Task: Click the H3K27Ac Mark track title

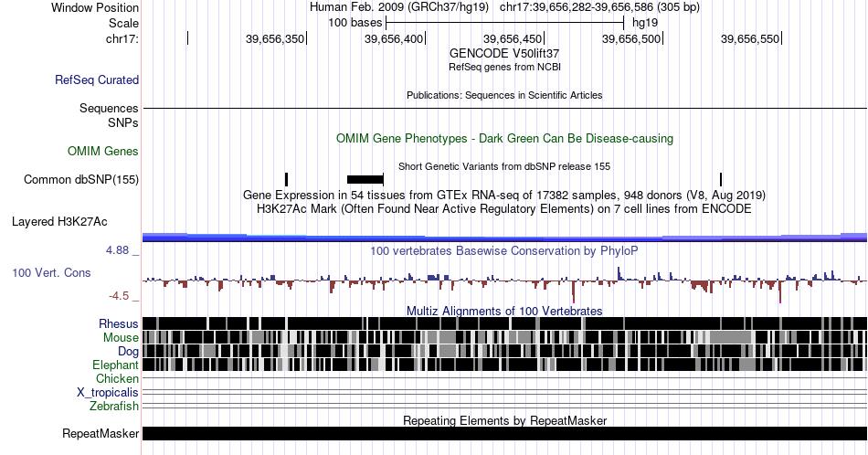Action: [504, 208]
